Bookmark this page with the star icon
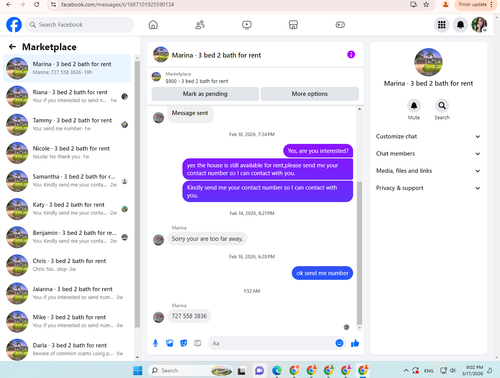This screenshot has height=378, width=500. click(x=426, y=5)
